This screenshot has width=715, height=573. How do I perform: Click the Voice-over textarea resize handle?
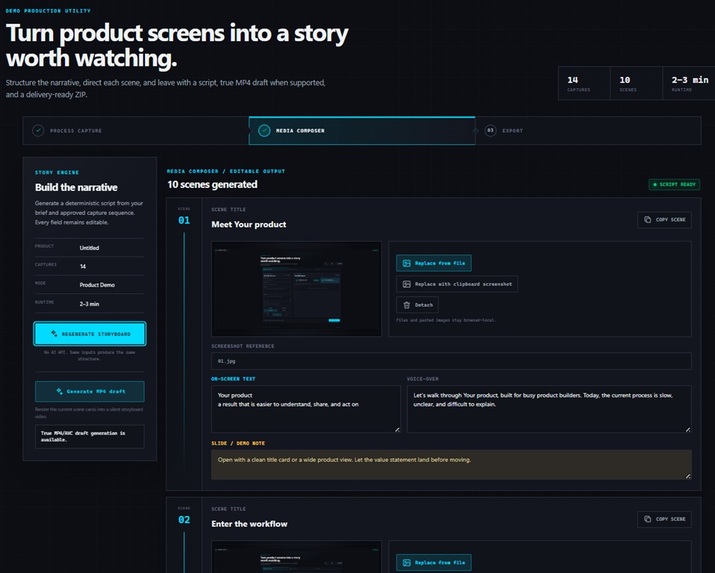[x=688, y=429]
